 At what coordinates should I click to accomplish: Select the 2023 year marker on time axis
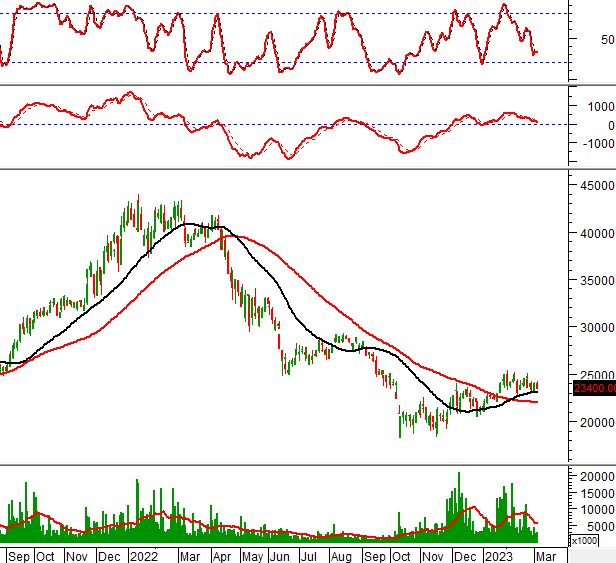(498, 554)
